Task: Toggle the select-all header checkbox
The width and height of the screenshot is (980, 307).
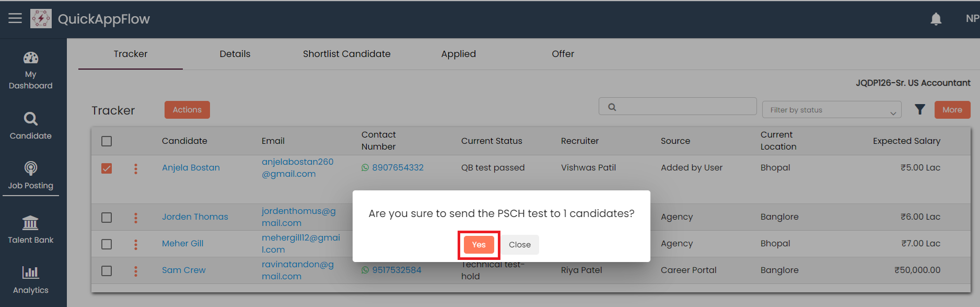Action: pyautogui.click(x=107, y=141)
